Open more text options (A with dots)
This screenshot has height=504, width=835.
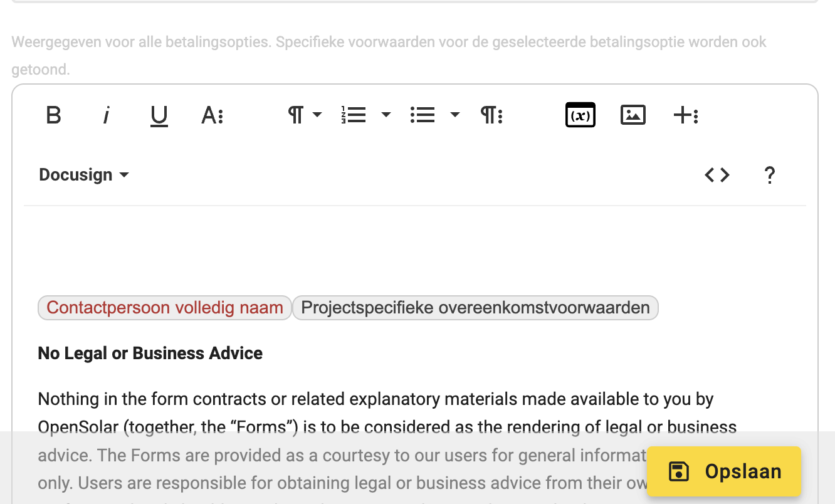click(213, 115)
